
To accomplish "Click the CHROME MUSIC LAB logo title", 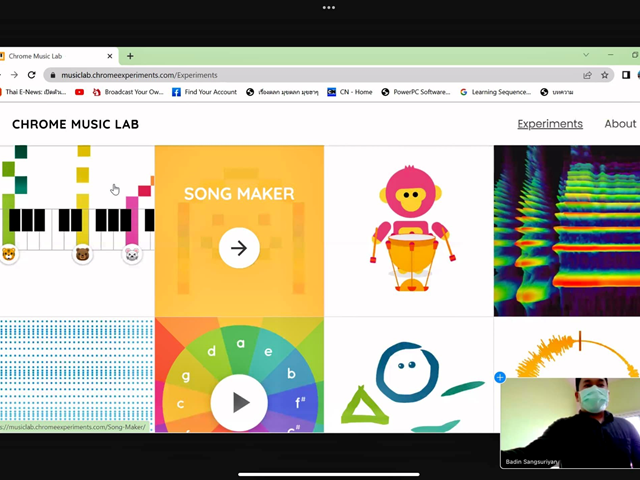I will (76, 124).
